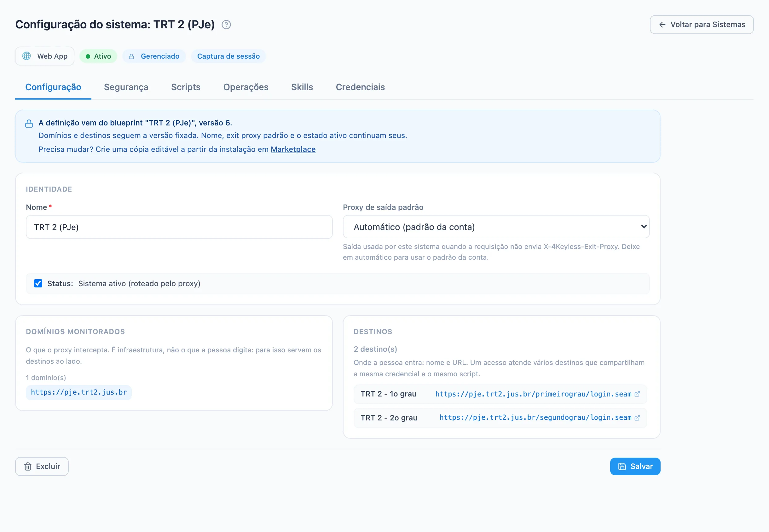Click the lock icon in blueprint notice
Screen dimensions: 769x532
(x=29, y=123)
